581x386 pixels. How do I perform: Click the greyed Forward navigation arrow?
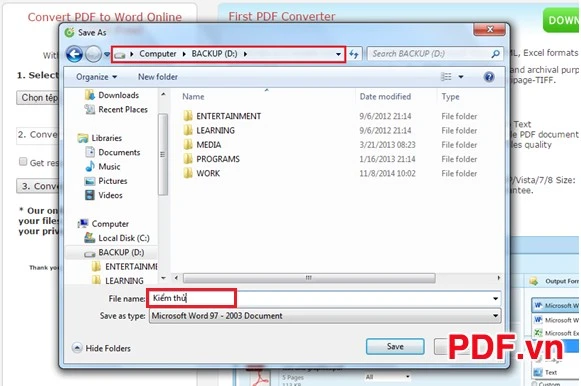pyautogui.click(x=93, y=54)
